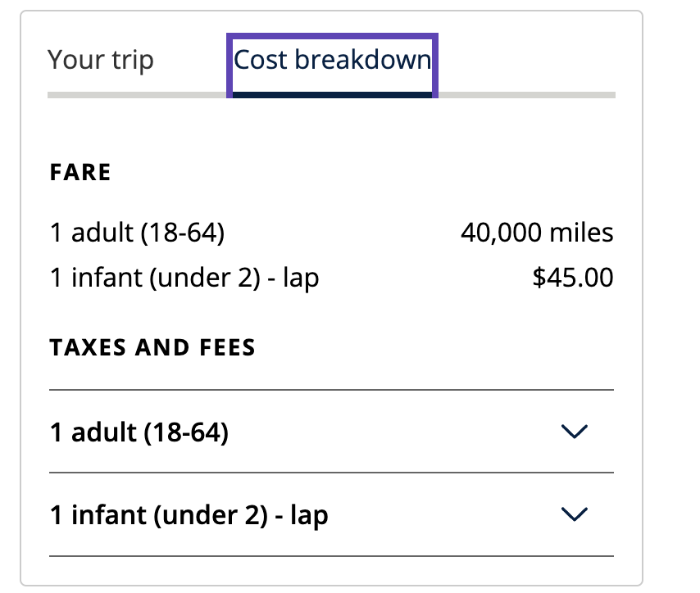Click the word lap in the infant taxes row
Viewport: 700px width, 593px height.
click(x=309, y=516)
